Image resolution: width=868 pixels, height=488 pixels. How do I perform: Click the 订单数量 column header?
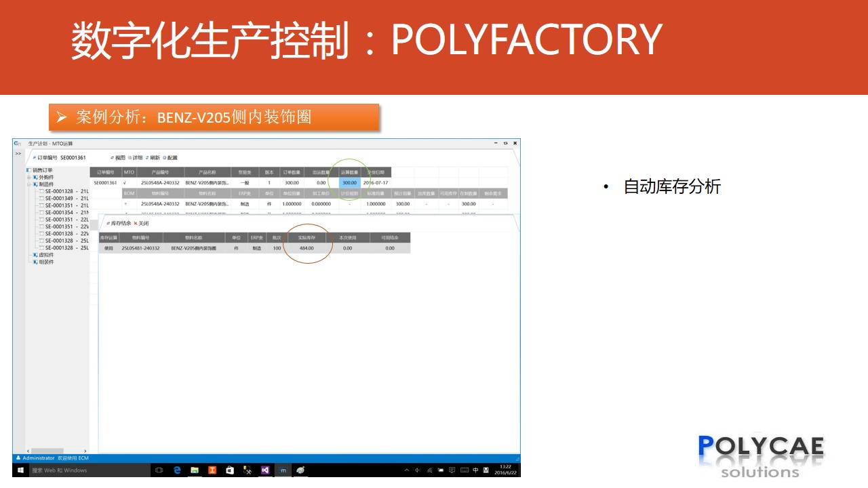tap(292, 173)
